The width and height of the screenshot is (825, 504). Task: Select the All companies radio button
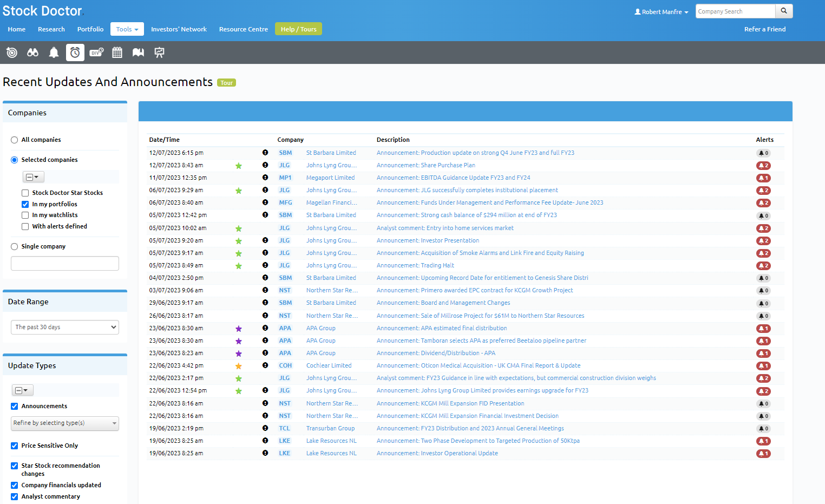point(15,140)
